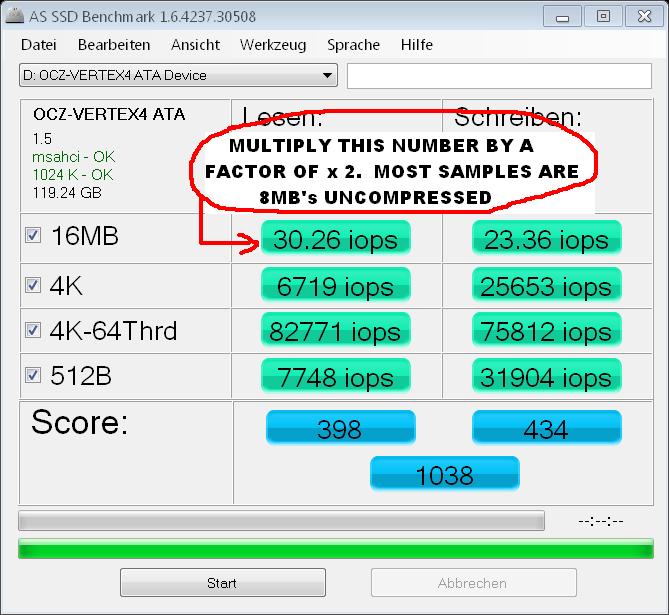Click the 434 write score

click(547, 428)
